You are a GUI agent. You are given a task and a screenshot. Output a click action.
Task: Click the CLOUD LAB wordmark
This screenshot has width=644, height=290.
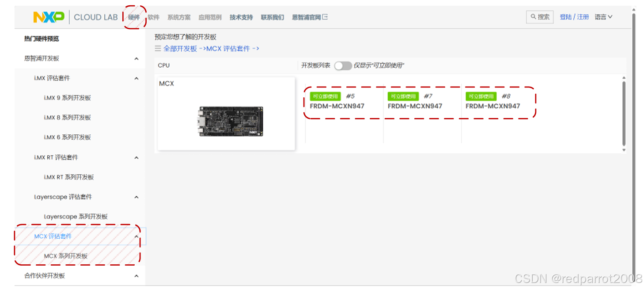tap(95, 17)
